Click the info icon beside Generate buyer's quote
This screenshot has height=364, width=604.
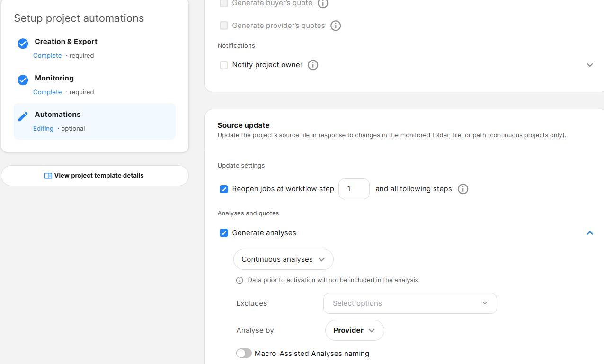(323, 3)
